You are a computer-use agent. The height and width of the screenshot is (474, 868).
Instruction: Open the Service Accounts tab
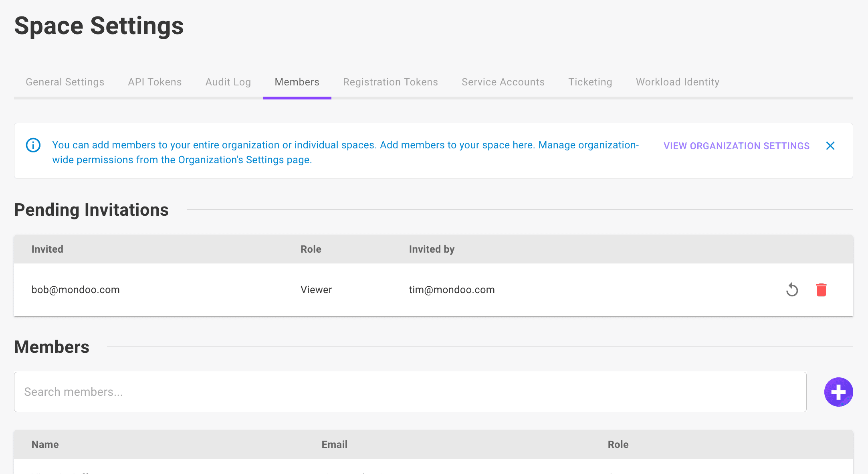click(503, 82)
